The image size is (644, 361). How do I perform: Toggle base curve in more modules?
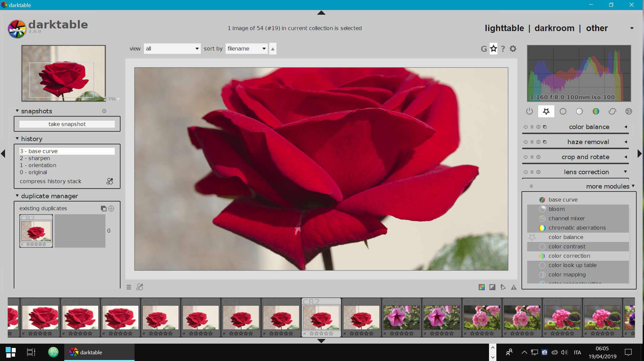tap(578, 200)
